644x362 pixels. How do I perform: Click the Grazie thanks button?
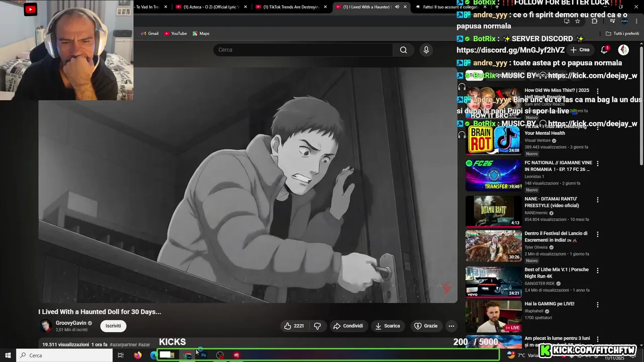pyautogui.click(x=426, y=326)
